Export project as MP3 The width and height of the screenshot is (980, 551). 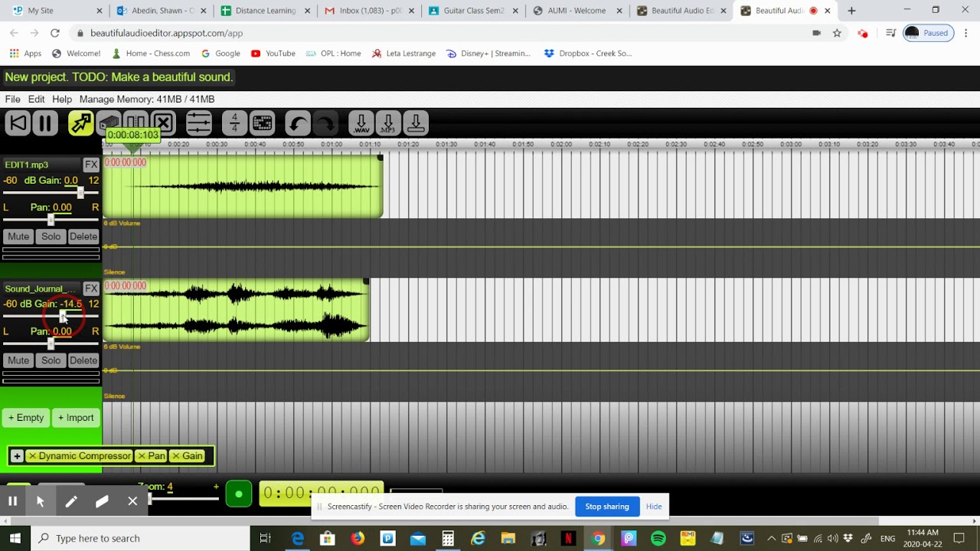pos(388,123)
